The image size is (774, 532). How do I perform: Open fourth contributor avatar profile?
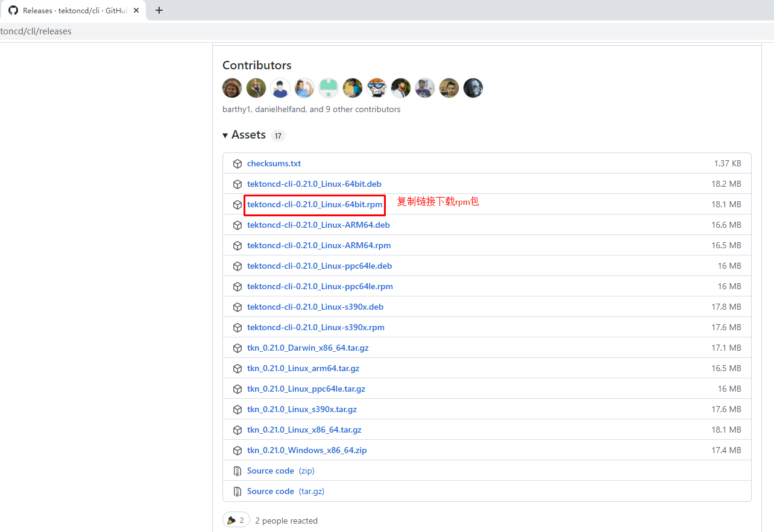coord(304,88)
